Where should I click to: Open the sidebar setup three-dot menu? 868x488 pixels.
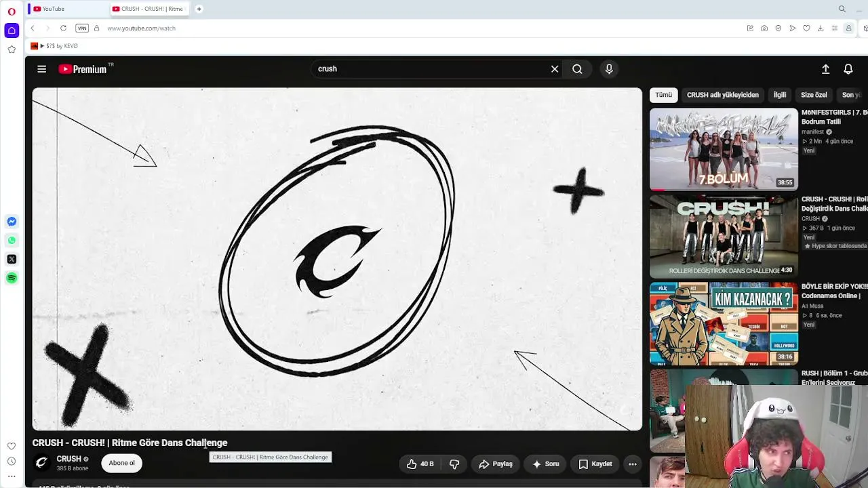pyautogui.click(x=12, y=476)
